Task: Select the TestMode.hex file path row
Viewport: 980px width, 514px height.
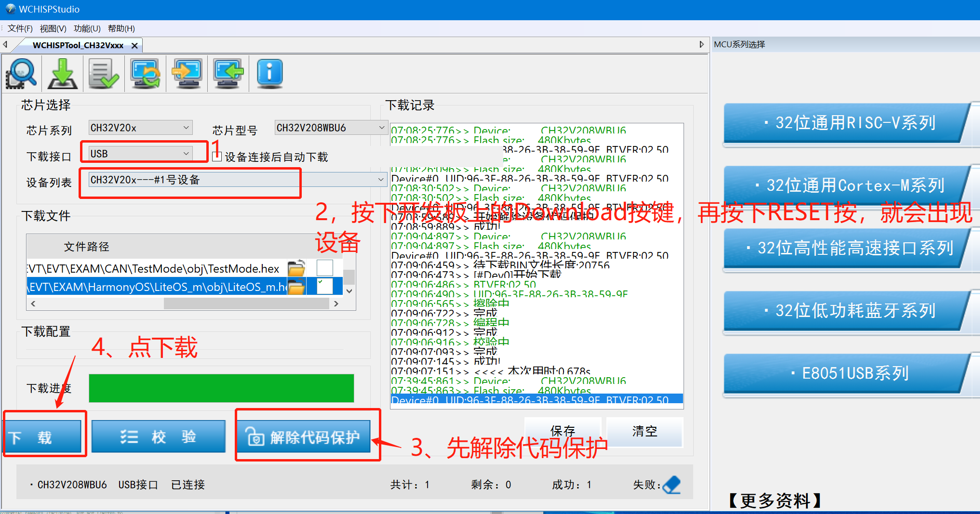Action: coord(157,268)
